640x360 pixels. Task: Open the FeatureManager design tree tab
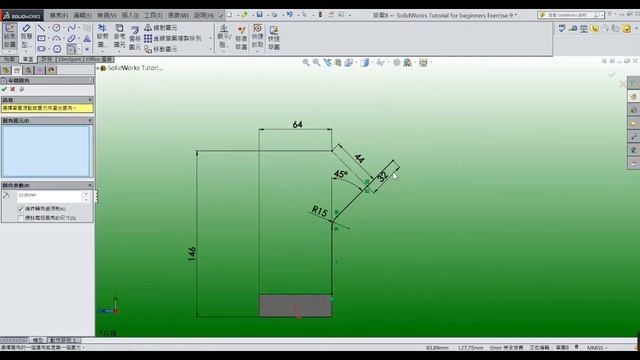click(6, 70)
